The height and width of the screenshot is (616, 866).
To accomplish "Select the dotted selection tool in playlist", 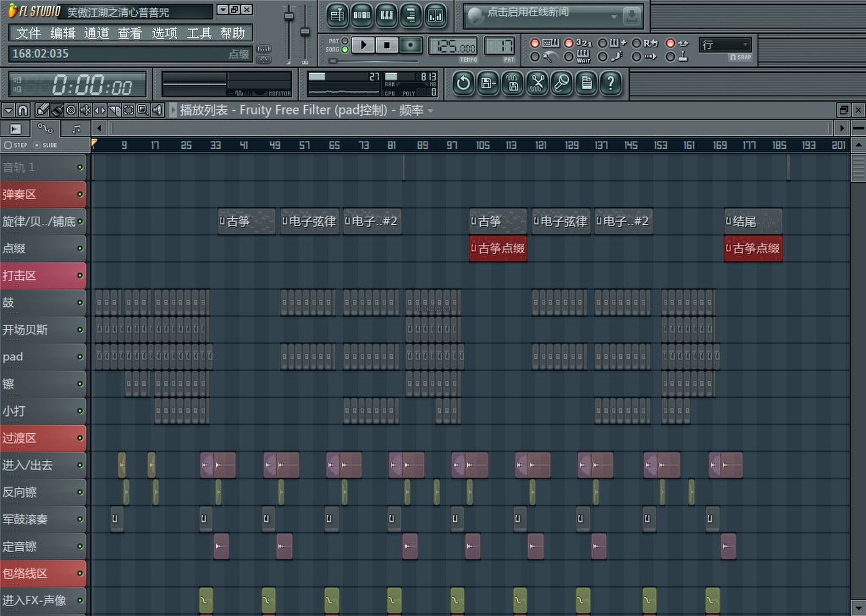I will pos(129,110).
